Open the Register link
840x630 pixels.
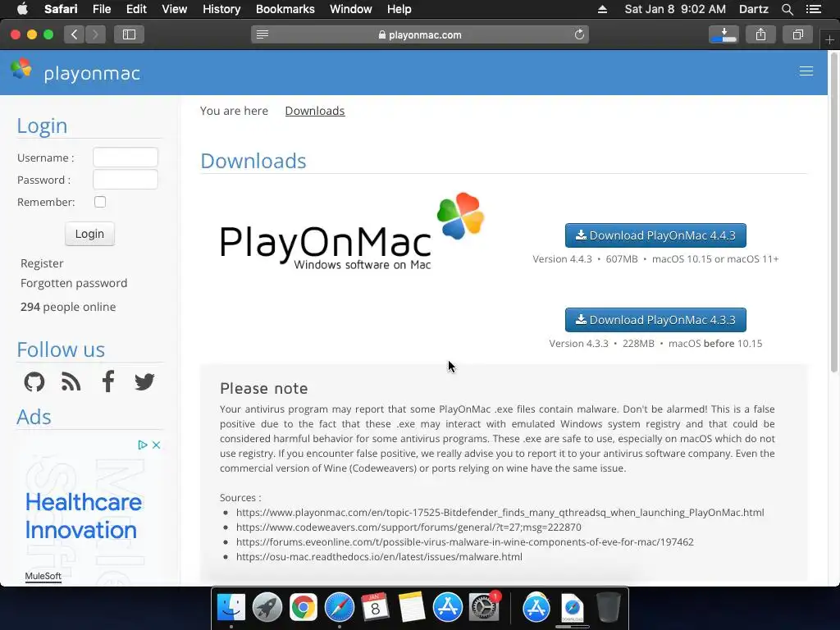click(42, 263)
